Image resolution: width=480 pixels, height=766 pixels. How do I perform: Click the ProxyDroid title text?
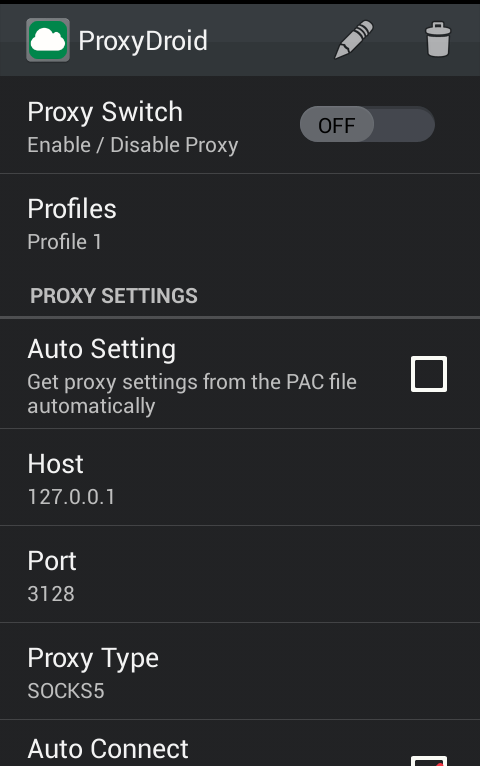[x=143, y=41]
